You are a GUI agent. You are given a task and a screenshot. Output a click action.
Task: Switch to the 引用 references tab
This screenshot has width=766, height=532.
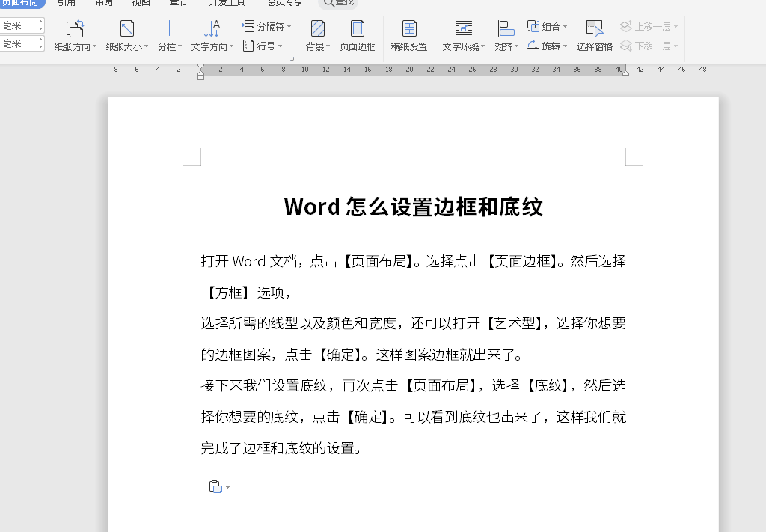[67, 3]
